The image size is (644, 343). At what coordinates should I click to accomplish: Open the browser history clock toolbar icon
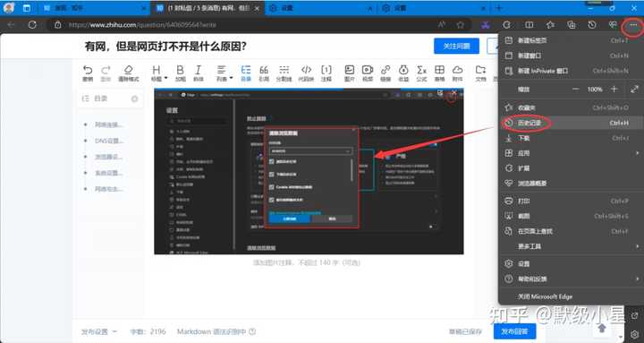pos(591,25)
